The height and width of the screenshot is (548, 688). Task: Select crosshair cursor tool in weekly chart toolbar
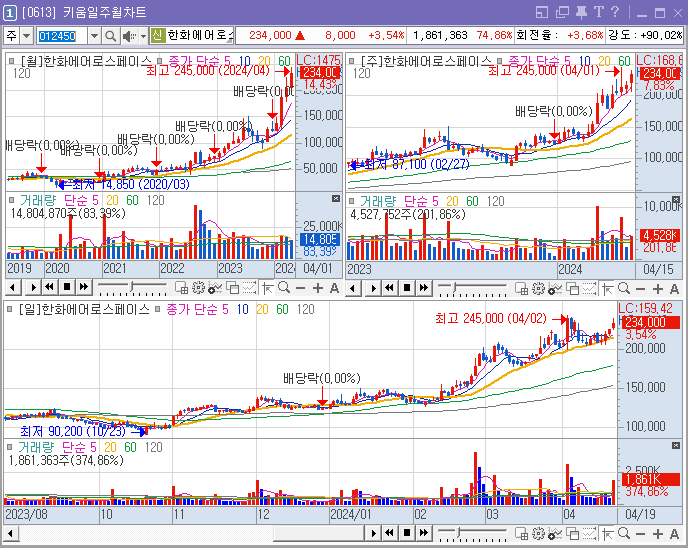coord(607,289)
